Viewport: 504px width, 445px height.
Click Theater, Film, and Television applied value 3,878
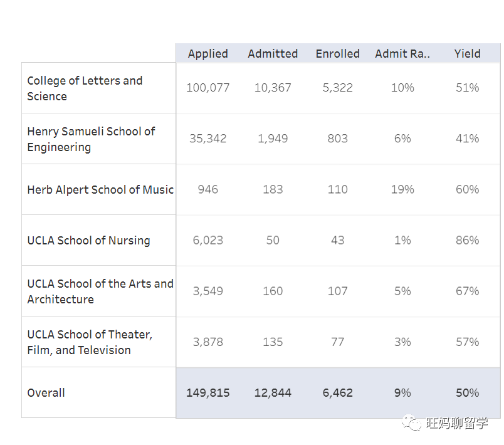point(208,342)
